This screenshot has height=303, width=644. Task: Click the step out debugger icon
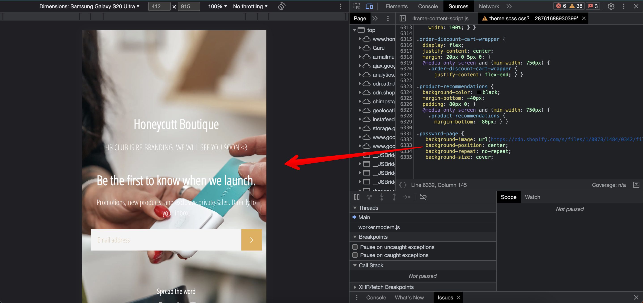tap(394, 197)
